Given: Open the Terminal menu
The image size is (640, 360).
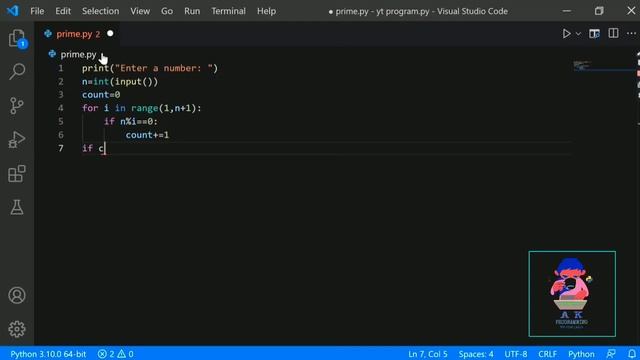Looking at the screenshot, I should (229, 11).
